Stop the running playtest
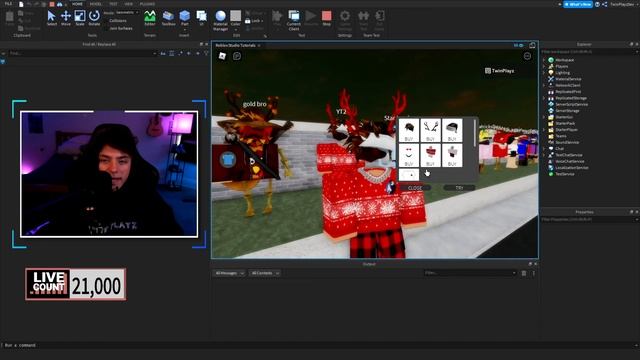640x360 pixels. pos(327,18)
